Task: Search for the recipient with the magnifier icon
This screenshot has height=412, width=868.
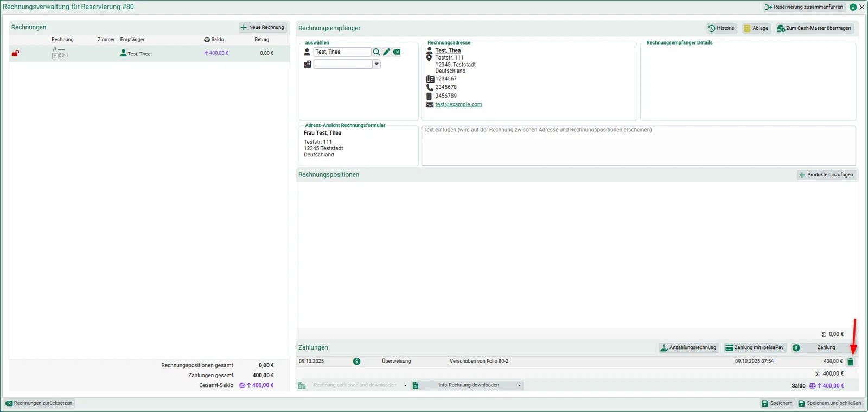Action: [376, 52]
